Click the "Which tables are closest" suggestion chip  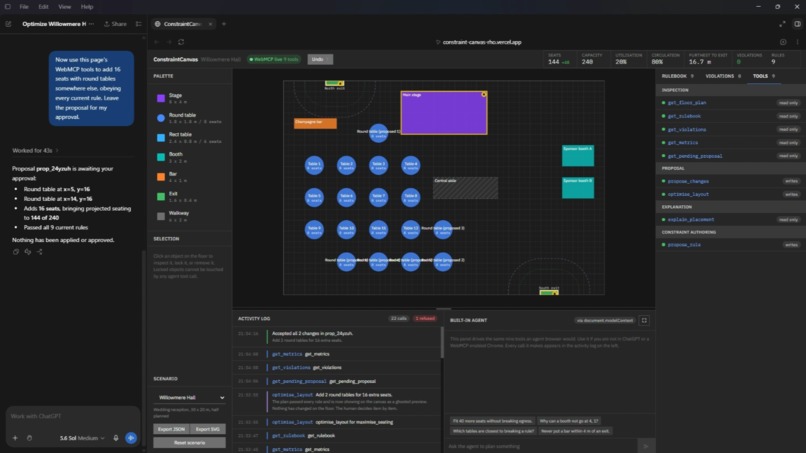click(493, 431)
